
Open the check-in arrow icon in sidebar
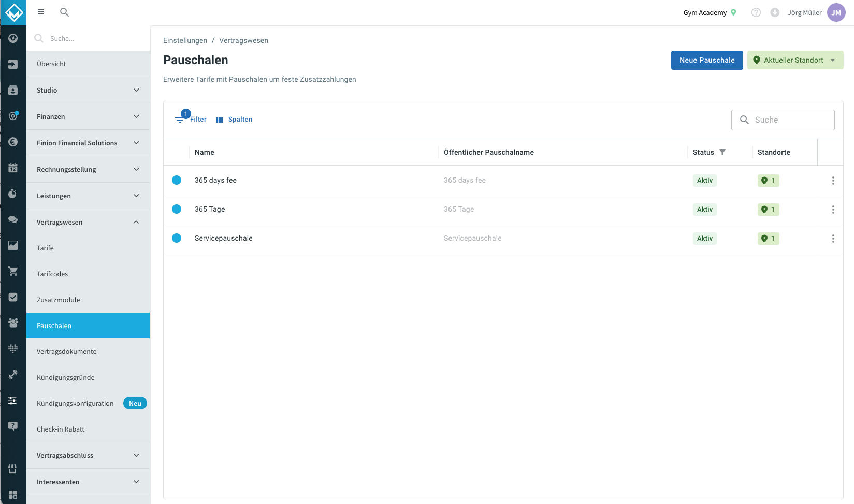coord(13,64)
